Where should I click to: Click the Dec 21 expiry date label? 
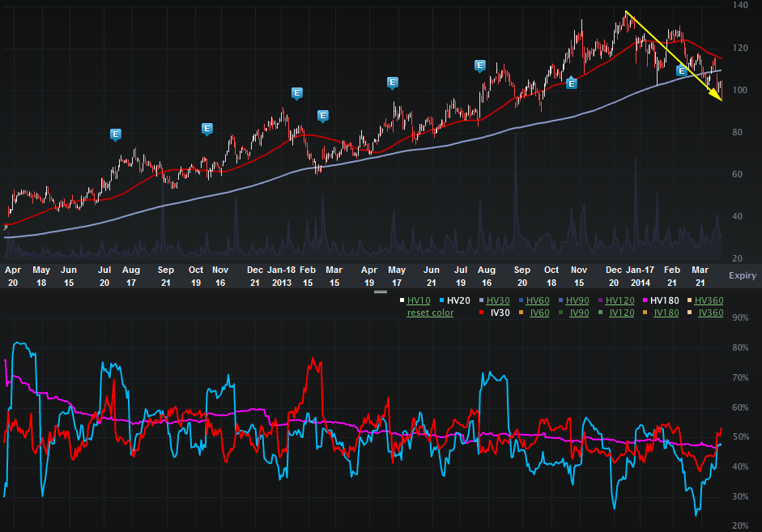255,276
